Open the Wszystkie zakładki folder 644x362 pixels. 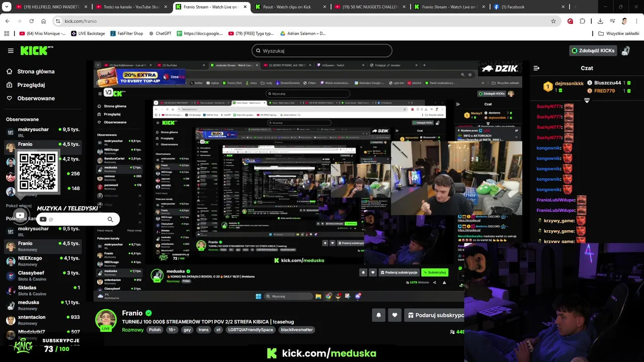619,34
